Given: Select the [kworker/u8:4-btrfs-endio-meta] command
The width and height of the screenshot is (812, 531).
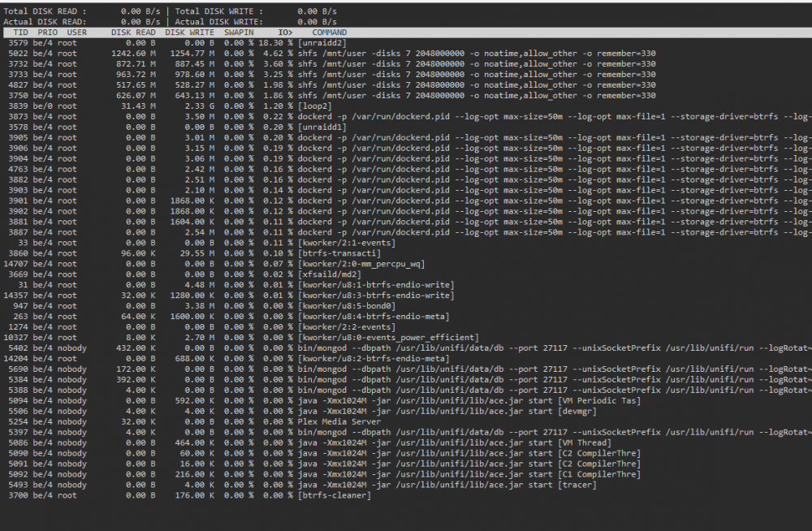Looking at the screenshot, I should click(374, 317).
